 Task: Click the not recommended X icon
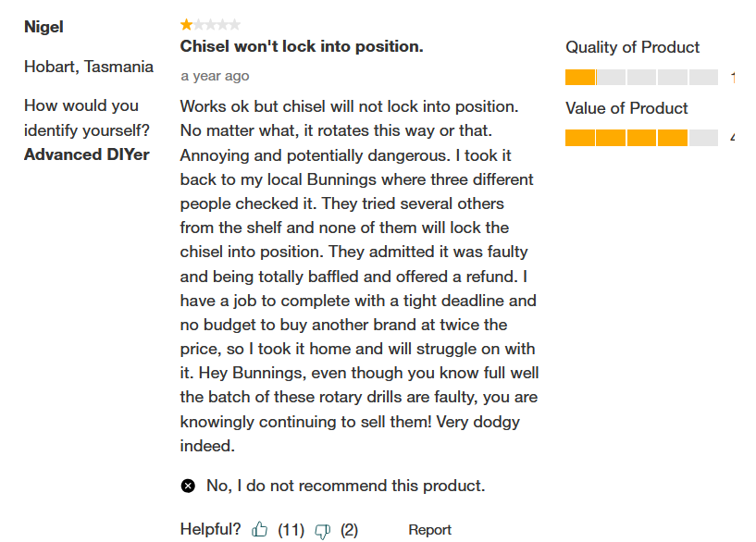click(x=188, y=486)
